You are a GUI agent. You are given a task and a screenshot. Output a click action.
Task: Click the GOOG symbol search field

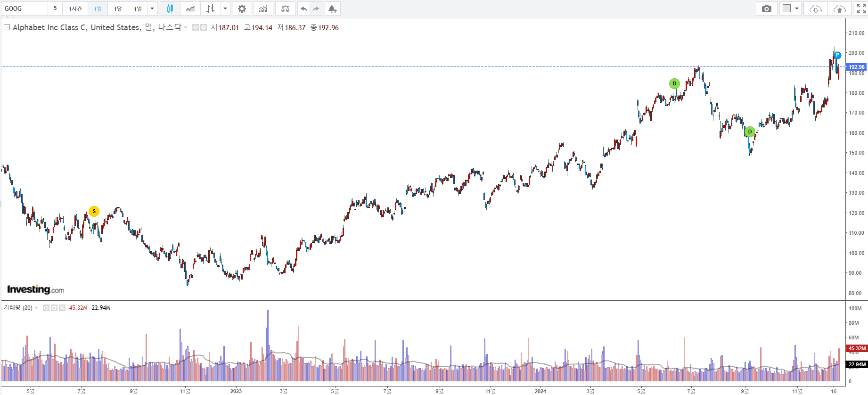(x=25, y=8)
